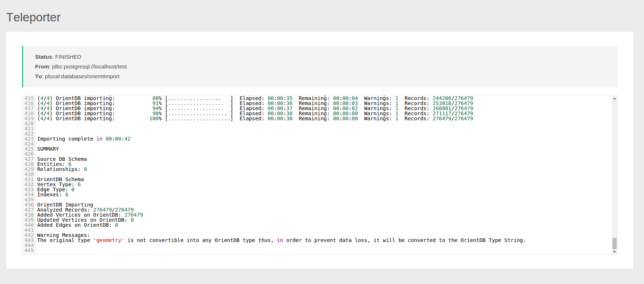Click elapsed time '00:00:35'

pyautogui.click(x=280, y=98)
